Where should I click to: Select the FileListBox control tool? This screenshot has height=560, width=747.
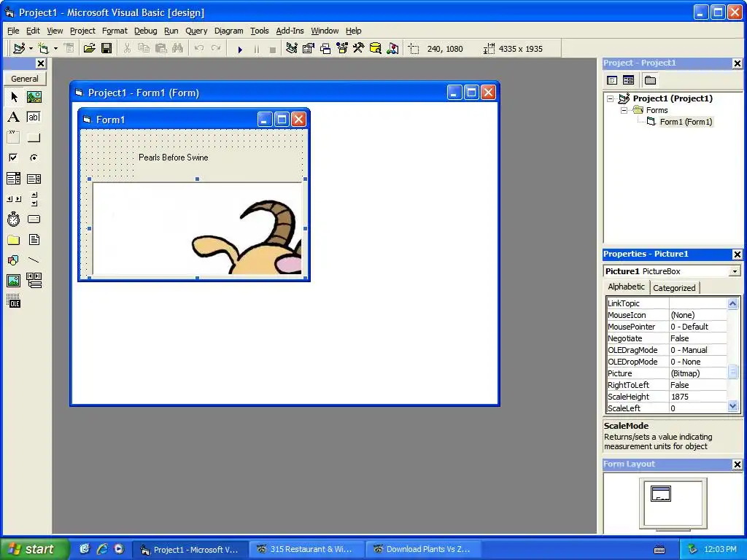click(x=34, y=240)
